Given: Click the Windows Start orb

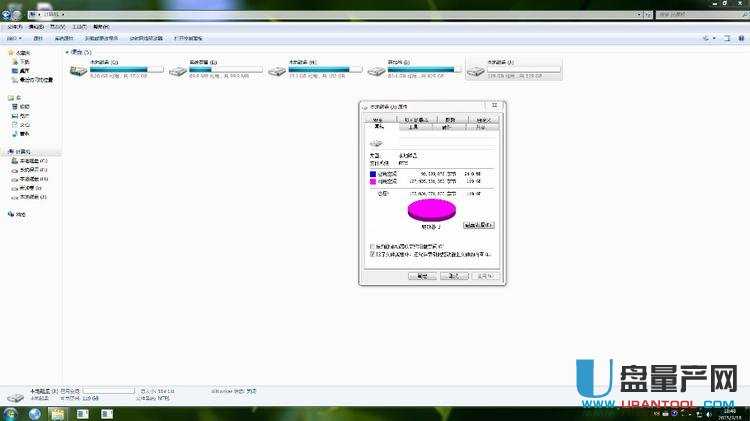Looking at the screenshot, I should (x=11, y=413).
